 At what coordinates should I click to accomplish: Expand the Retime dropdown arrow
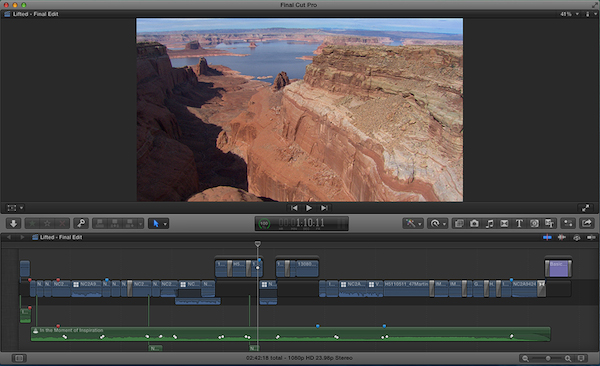pyautogui.click(x=444, y=224)
